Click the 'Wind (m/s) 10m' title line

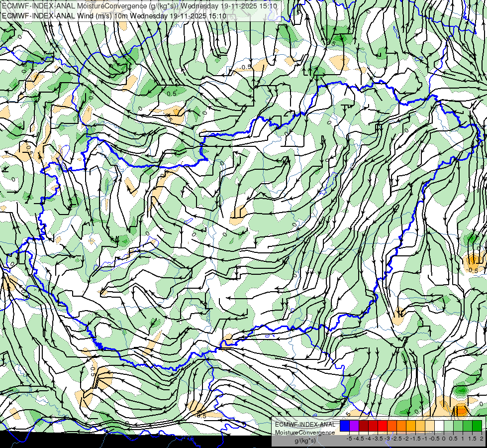click(114, 16)
